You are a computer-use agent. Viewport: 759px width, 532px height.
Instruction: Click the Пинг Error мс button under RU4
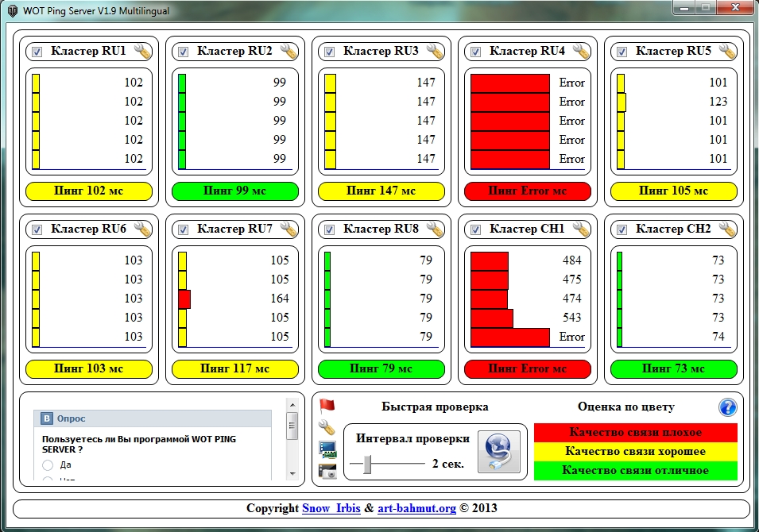(x=527, y=191)
